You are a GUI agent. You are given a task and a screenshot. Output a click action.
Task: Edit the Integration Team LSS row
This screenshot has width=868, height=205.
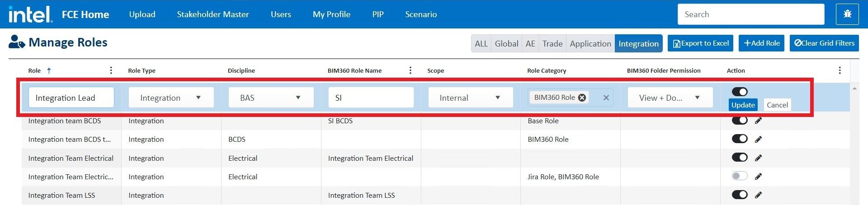(758, 195)
